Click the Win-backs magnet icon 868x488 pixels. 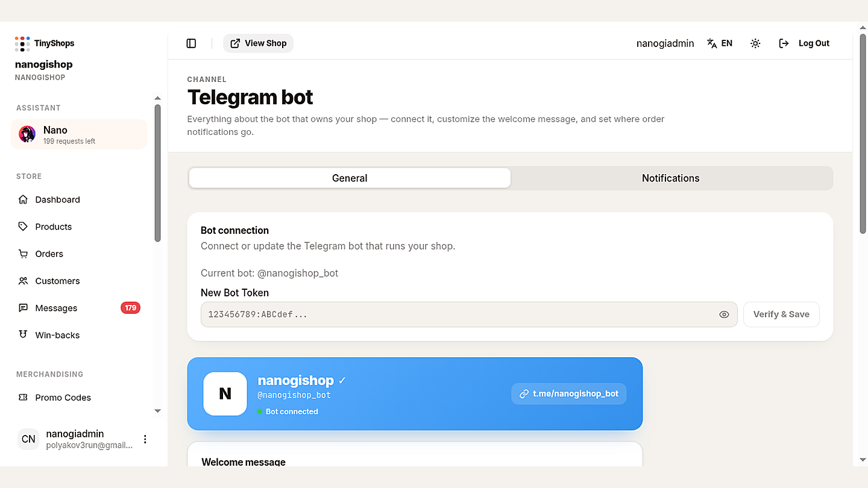coord(23,334)
